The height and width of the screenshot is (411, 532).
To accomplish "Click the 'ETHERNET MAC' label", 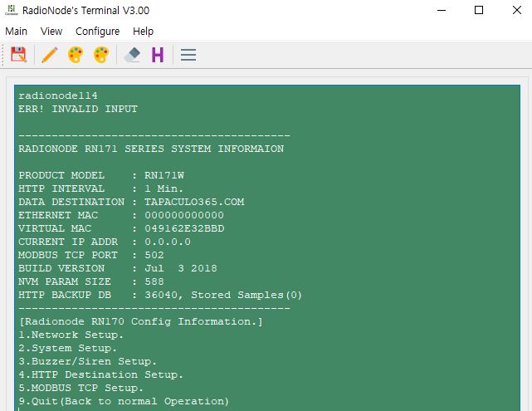I will [58, 215].
